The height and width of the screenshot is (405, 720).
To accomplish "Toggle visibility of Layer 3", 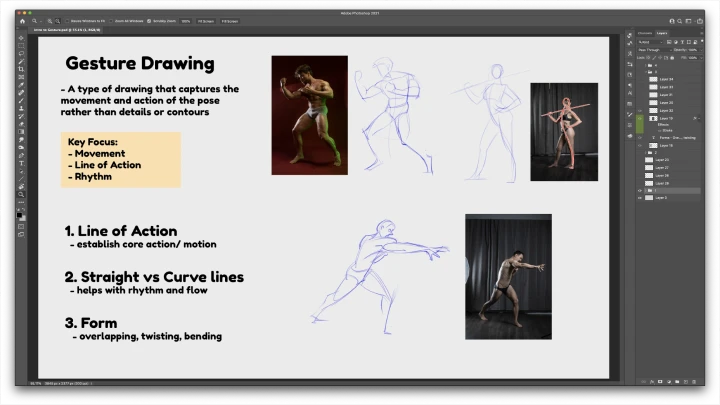I will click(x=640, y=198).
